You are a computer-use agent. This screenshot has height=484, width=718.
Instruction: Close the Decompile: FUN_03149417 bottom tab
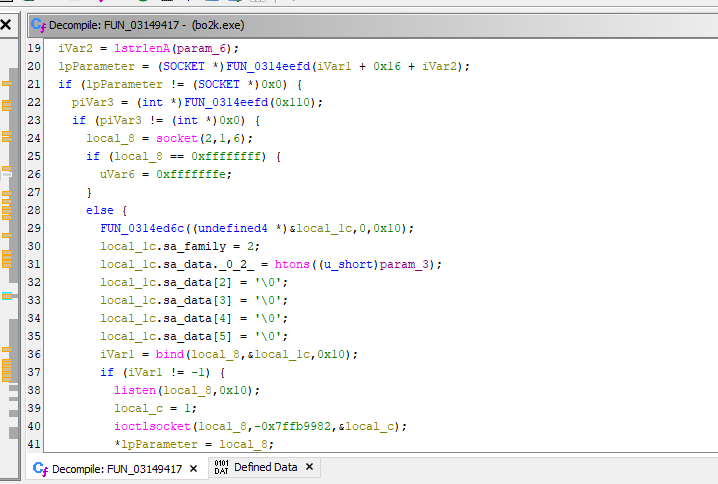pos(195,468)
